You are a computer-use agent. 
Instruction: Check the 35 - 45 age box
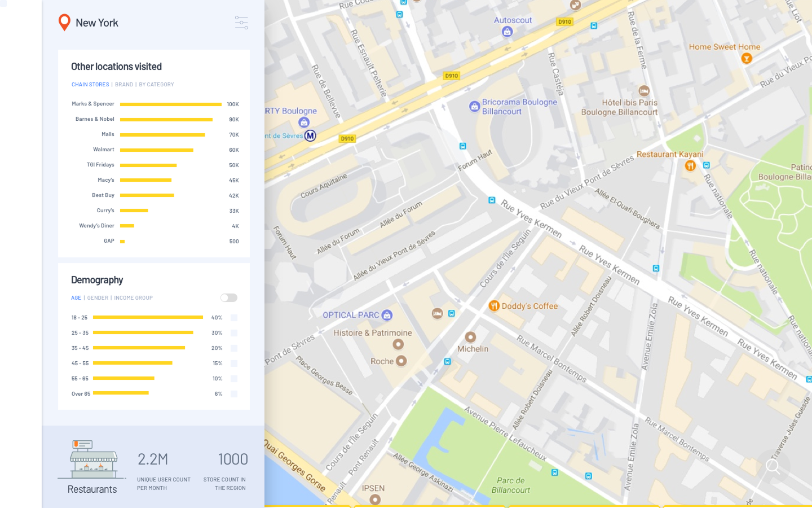[x=234, y=348]
